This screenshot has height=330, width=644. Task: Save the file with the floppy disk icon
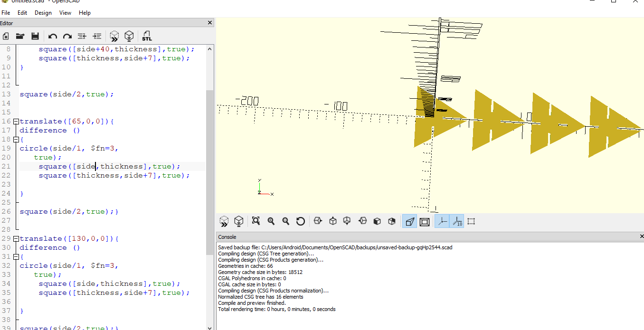(x=35, y=36)
